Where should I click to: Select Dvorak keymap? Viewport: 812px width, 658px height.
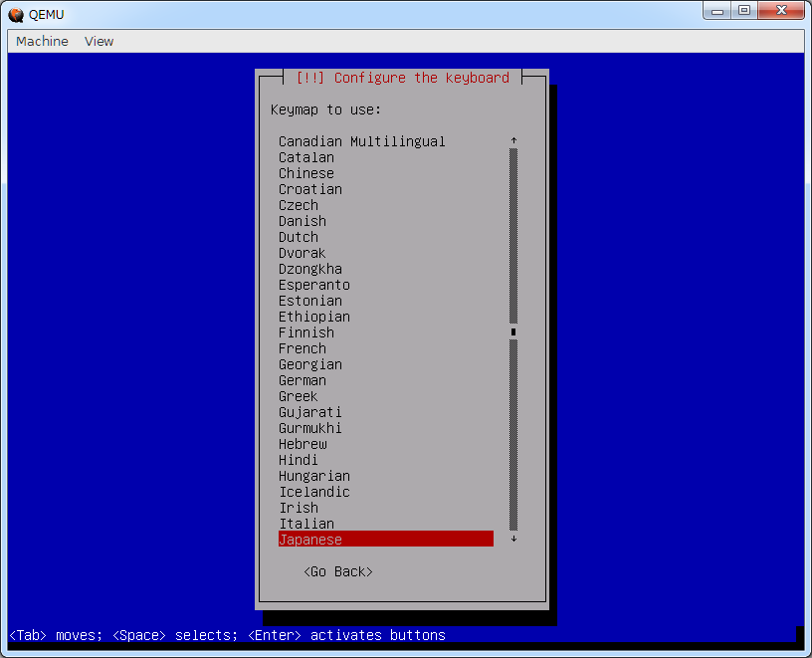pos(386,254)
